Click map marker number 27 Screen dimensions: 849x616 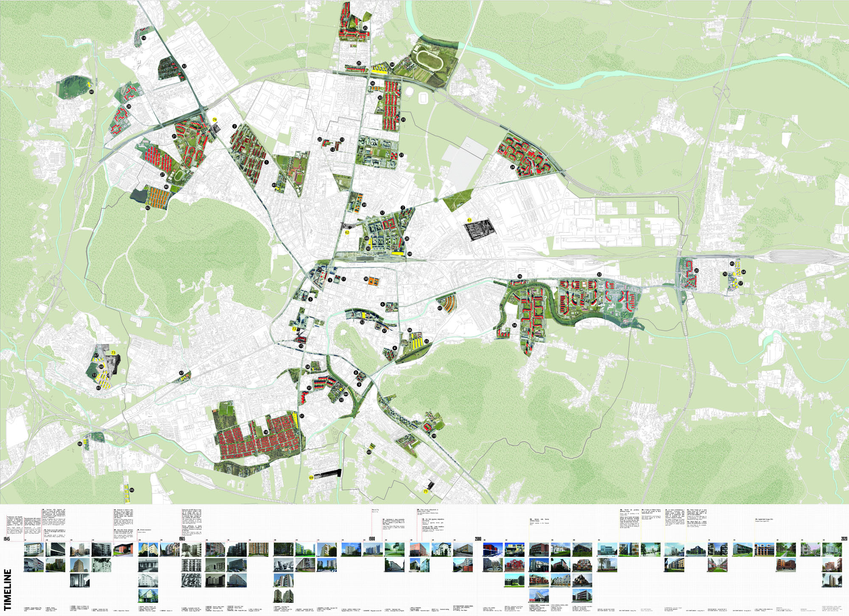coord(162,174)
